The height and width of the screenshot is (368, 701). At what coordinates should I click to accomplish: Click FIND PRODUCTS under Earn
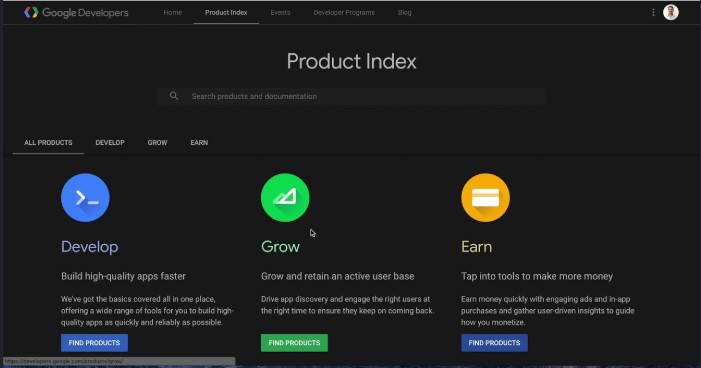tap(494, 343)
